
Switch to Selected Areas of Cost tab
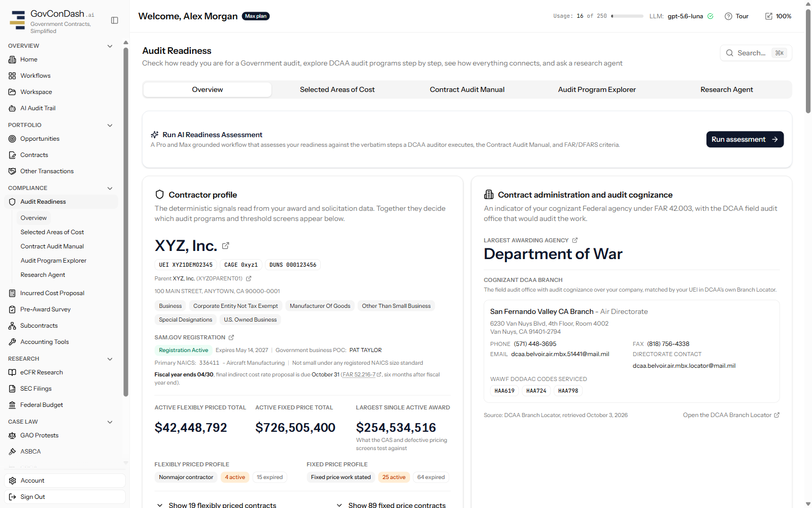coord(337,89)
